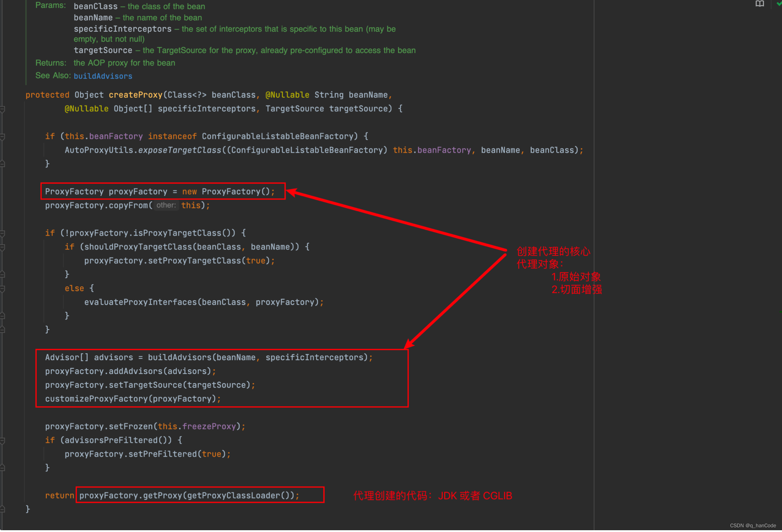Click 'beanName' parameter name in Javadoc
Image resolution: width=782 pixels, height=532 pixels.
coord(93,18)
